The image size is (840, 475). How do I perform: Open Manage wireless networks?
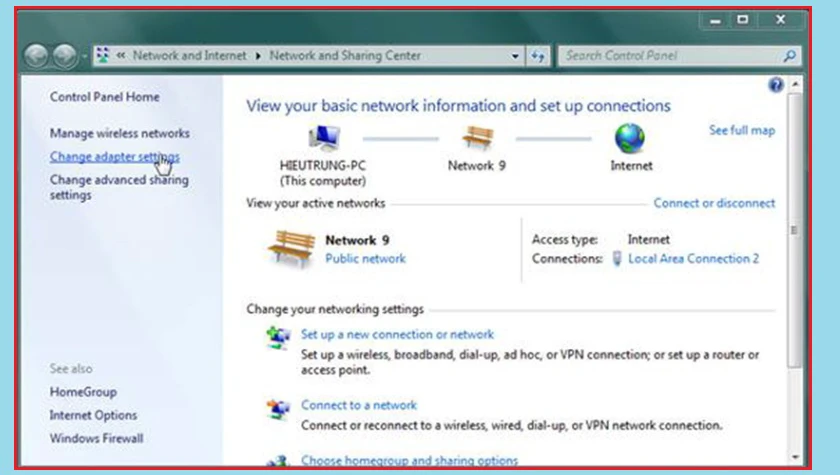119,133
